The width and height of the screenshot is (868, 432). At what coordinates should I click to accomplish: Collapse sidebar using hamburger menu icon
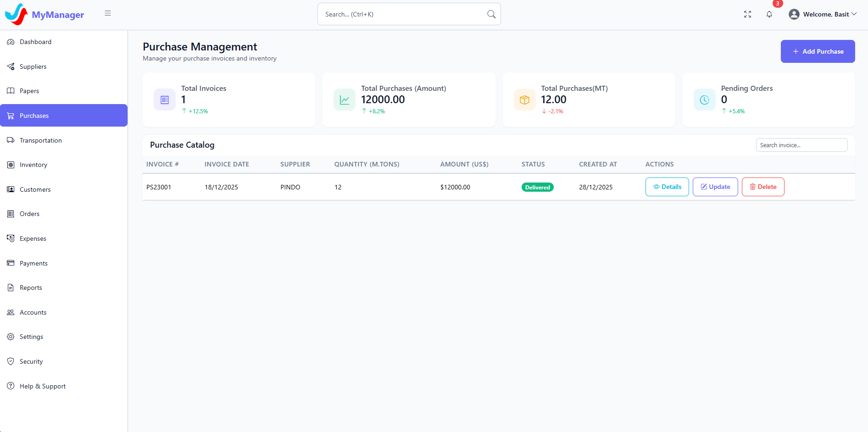click(108, 13)
